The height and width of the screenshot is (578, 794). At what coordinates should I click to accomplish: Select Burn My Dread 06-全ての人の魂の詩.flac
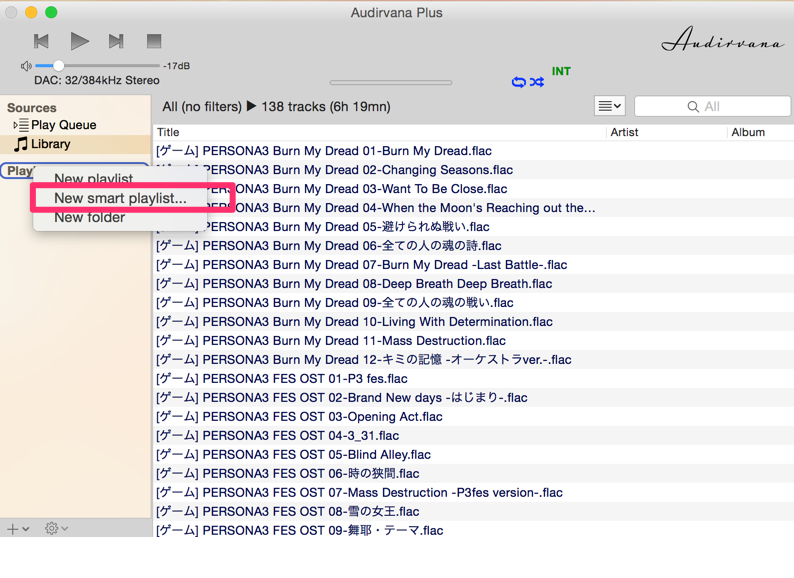(473, 246)
